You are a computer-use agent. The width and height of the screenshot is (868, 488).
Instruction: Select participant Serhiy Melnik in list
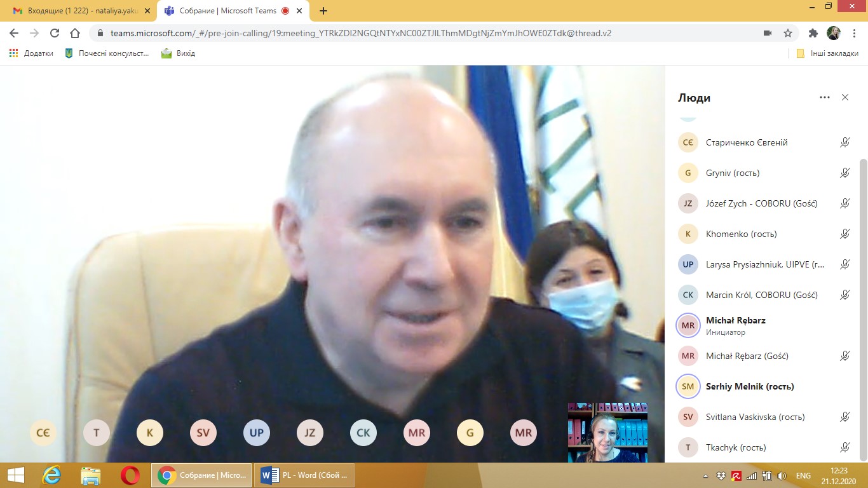[x=750, y=386]
